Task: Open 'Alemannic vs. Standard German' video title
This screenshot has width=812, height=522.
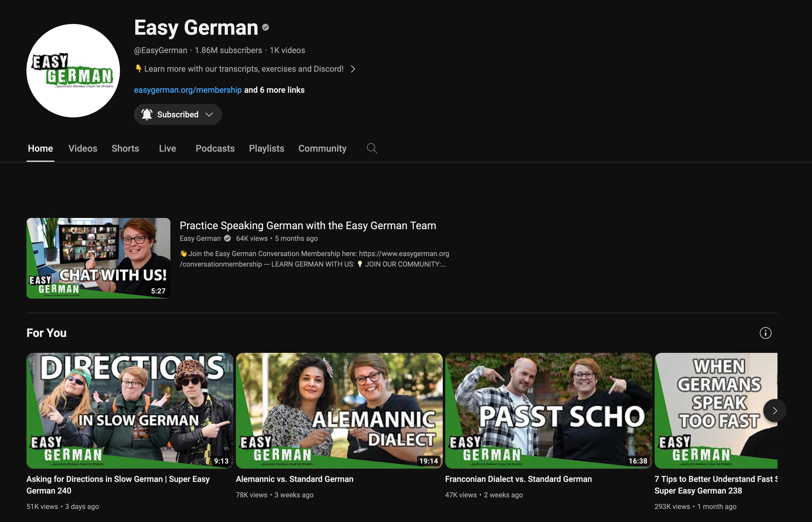Action: [294, 479]
